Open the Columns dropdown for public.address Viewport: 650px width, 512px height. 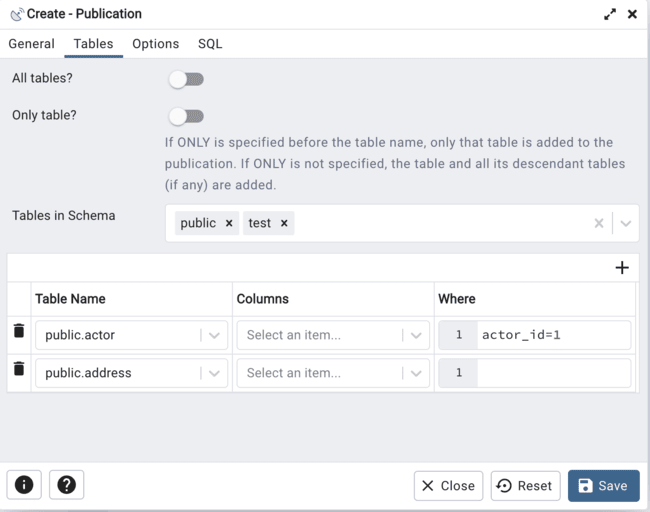(x=416, y=373)
